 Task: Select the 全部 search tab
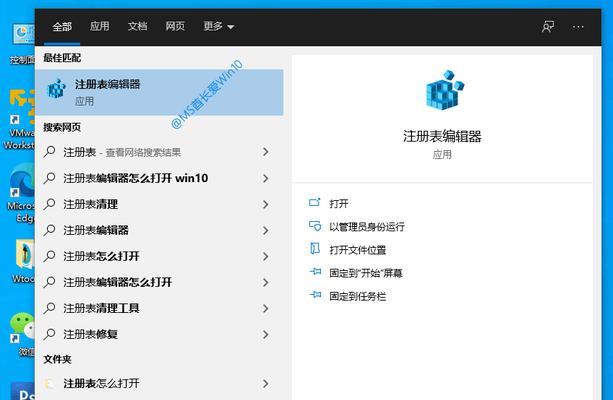(62, 27)
